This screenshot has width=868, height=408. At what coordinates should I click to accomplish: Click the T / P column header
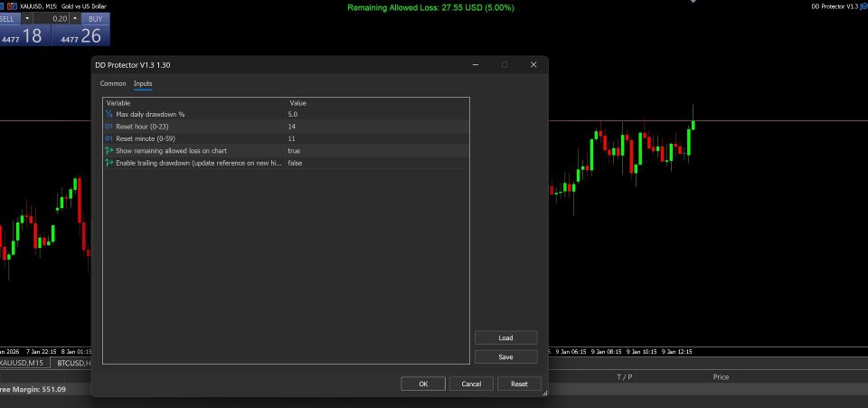click(x=625, y=377)
